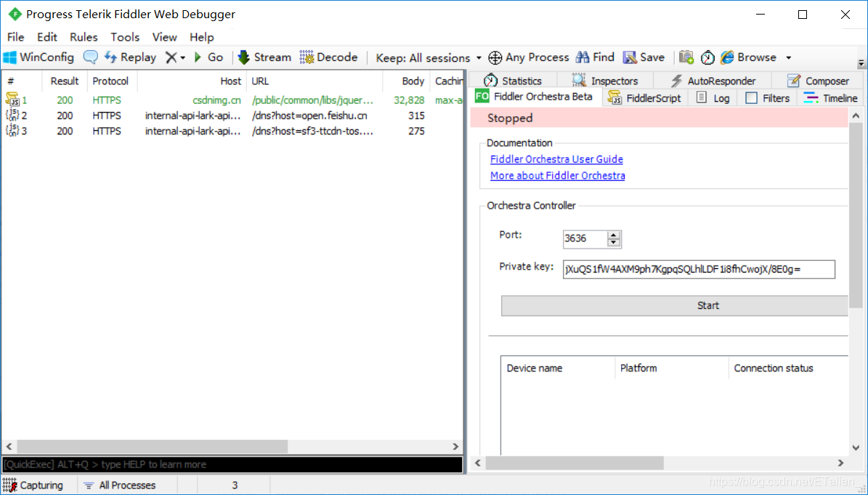Open the Help menu
Screen dimensions: 868x495
click(201, 37)
